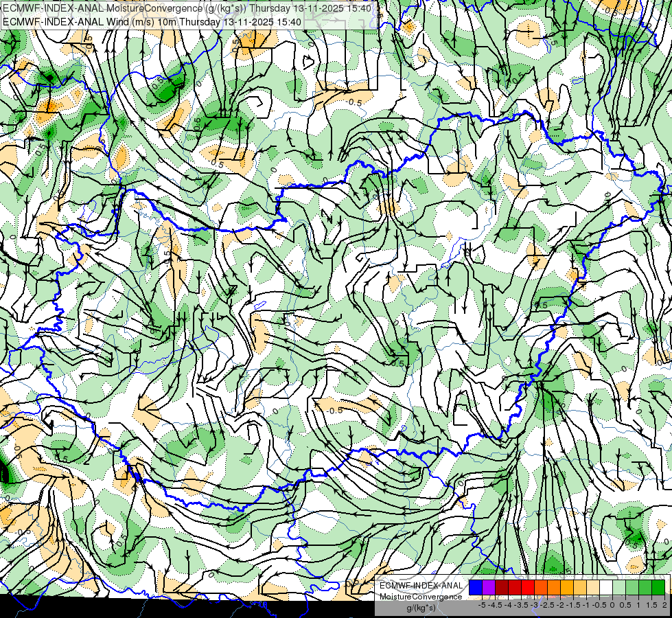Viewport: 672px width, 618px height.
Task: Click 'MoistureConvergence' label in the legend box
Action: click(x=421, y=597)
